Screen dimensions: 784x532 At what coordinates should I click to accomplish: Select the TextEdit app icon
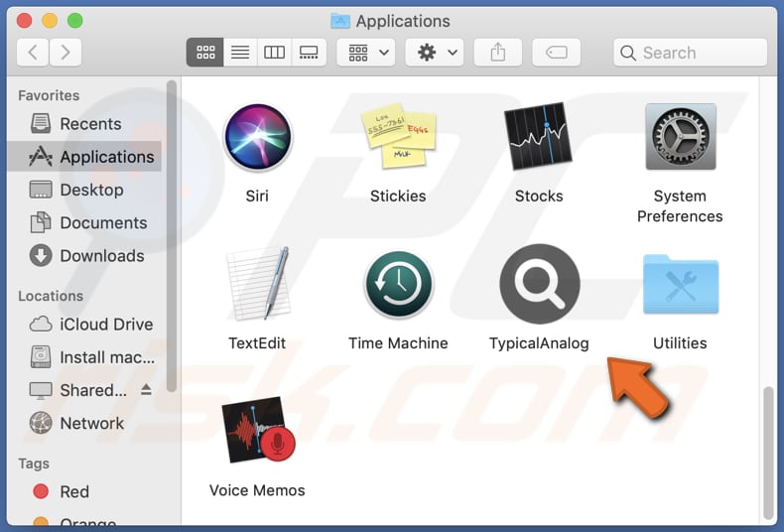pos(258,283)
